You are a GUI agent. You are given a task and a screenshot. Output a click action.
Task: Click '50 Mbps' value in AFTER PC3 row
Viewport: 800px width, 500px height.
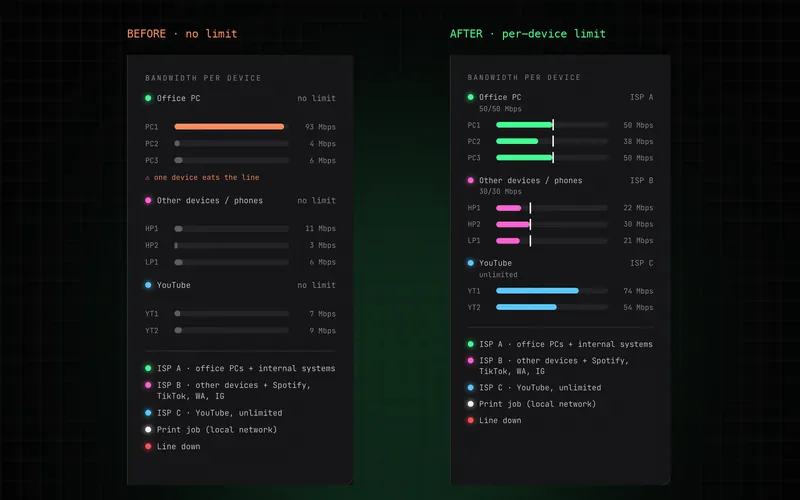638,158
